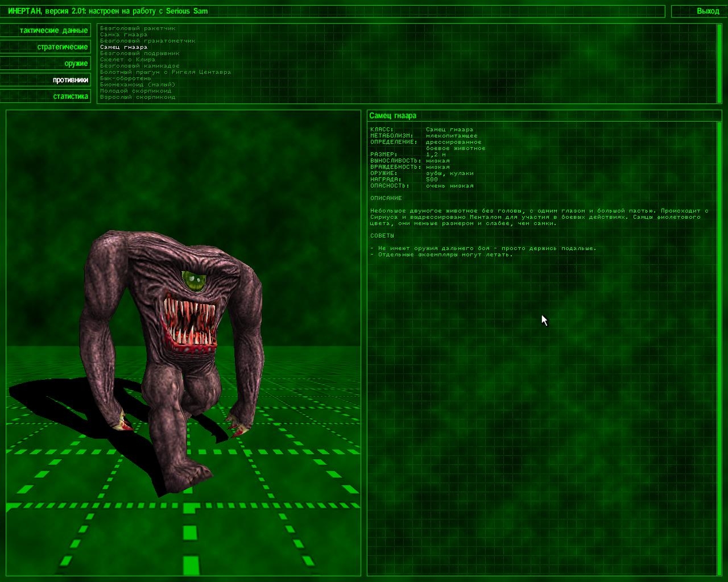Select Бык-оборотень entry
The image size is (728, 582).
[126, 78]
